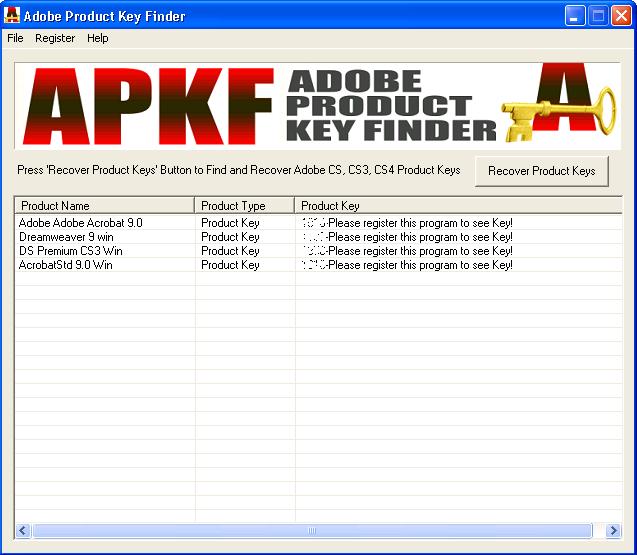Click the horizontal scrollbar thumb
Image resolution: width=637 pixels, height=555 pixels.
pyautogui.click(x=312, y=531)
